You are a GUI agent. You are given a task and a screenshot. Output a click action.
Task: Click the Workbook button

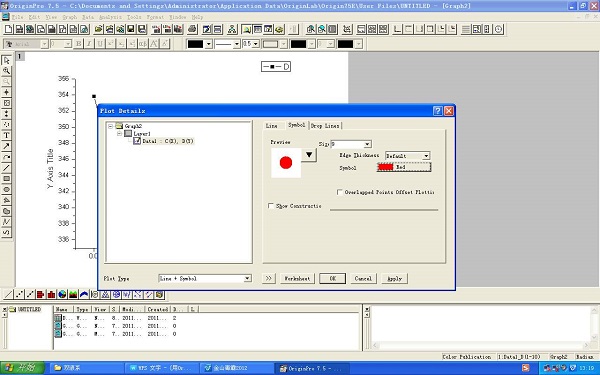[297, 278]
